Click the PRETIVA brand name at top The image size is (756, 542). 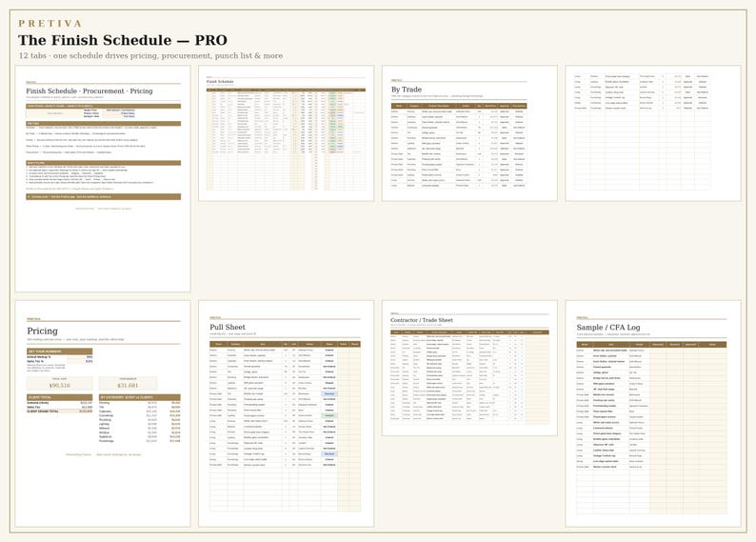click(x=50, y=23)
